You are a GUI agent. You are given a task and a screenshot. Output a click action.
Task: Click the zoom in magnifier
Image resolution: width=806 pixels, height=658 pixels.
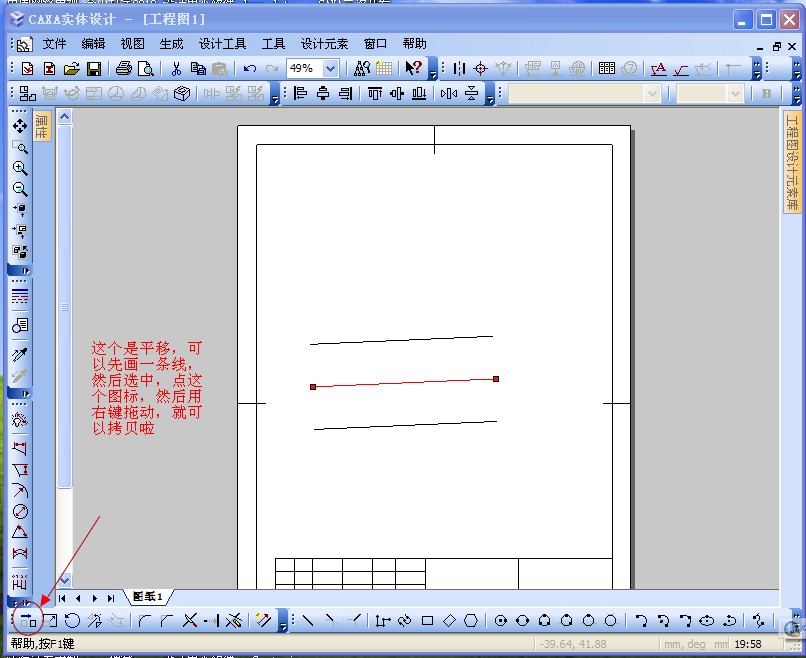(20, 168)
